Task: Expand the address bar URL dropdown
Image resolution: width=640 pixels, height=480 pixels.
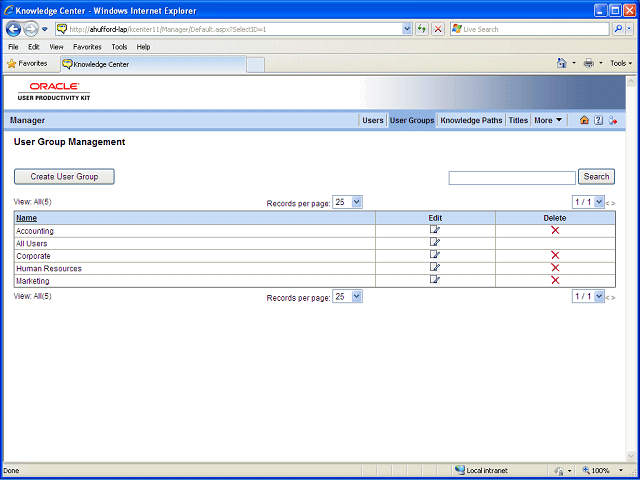Action: point(407,29)
